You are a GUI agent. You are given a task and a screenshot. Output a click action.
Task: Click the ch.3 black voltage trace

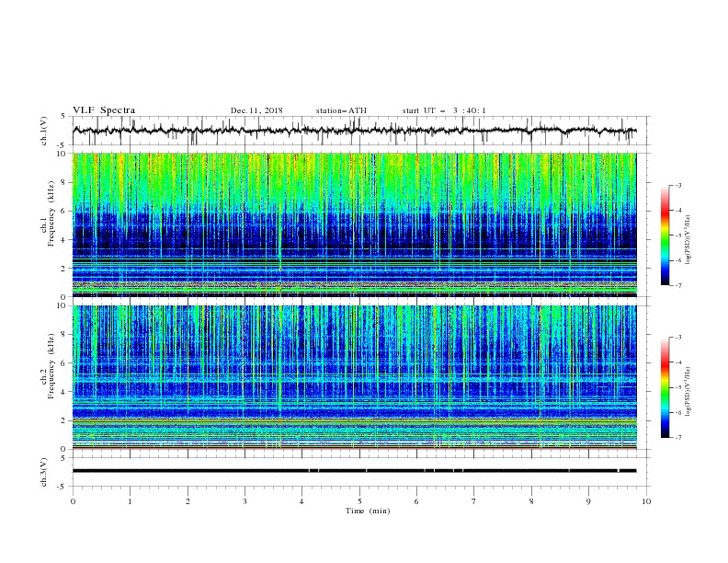click(354, 471)
